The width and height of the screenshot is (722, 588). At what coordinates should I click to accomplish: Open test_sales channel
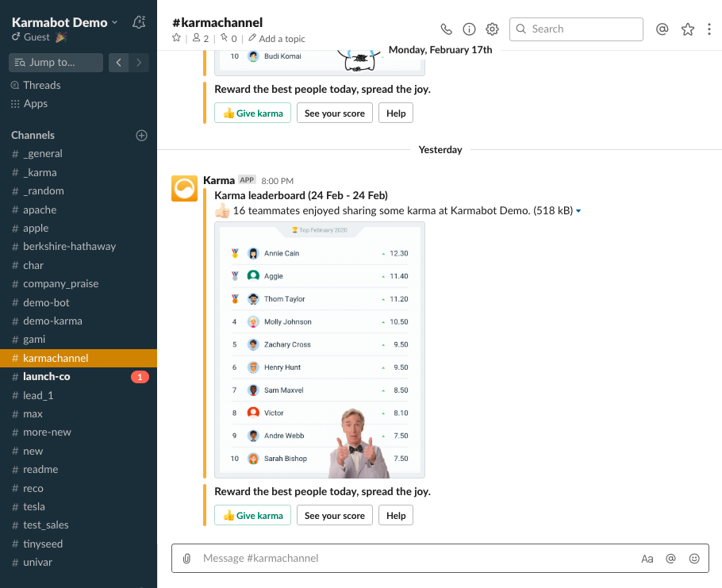(x=79, y=525)
